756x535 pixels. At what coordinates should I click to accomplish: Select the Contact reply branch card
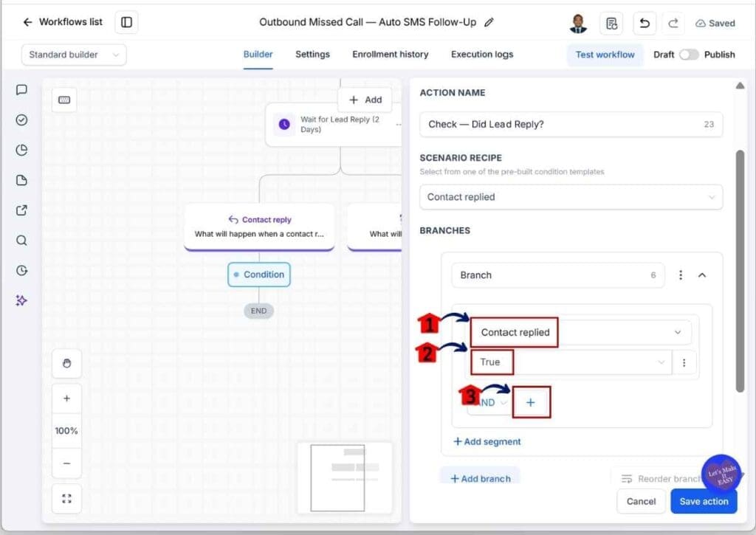pos(259,227)
